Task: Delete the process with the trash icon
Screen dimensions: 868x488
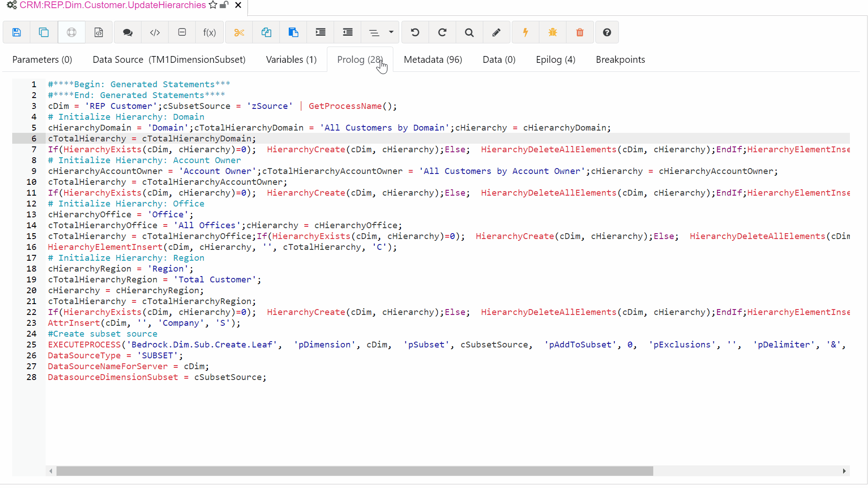Action: tap(580, 32)
